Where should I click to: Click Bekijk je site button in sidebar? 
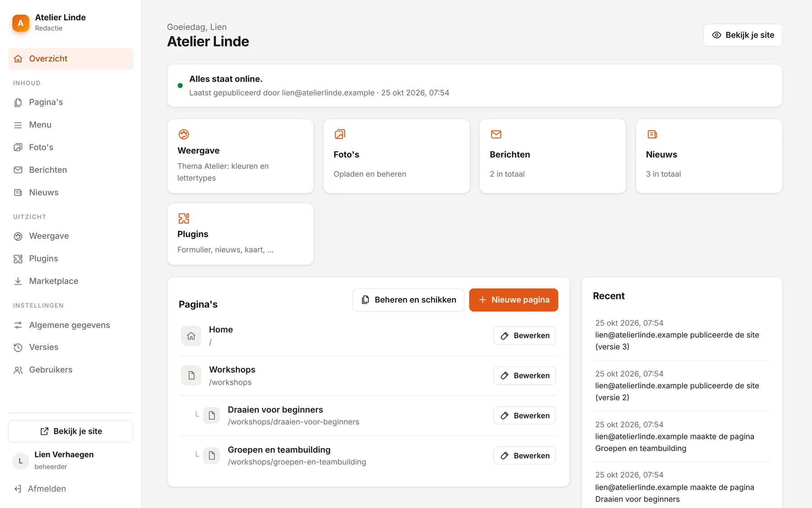point(71,431)
